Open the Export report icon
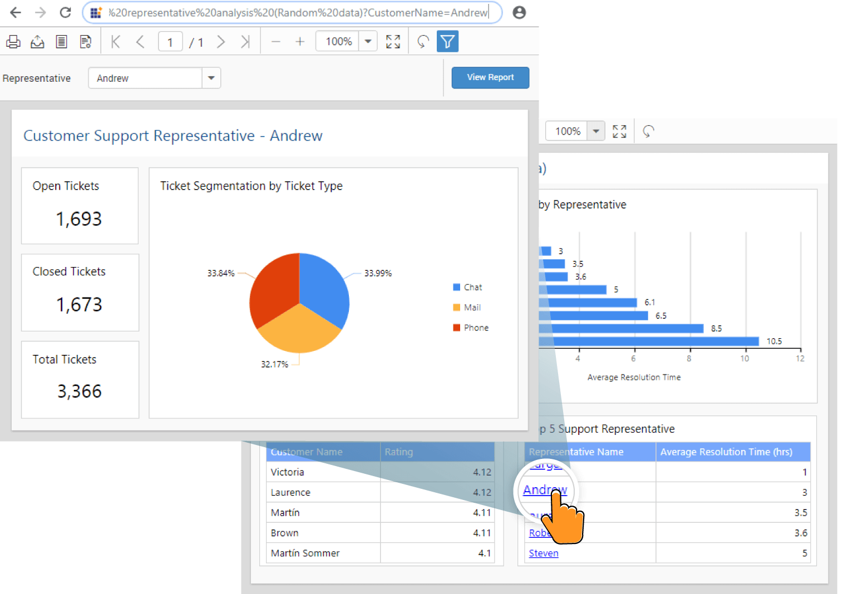 click(x=37, y=41)
